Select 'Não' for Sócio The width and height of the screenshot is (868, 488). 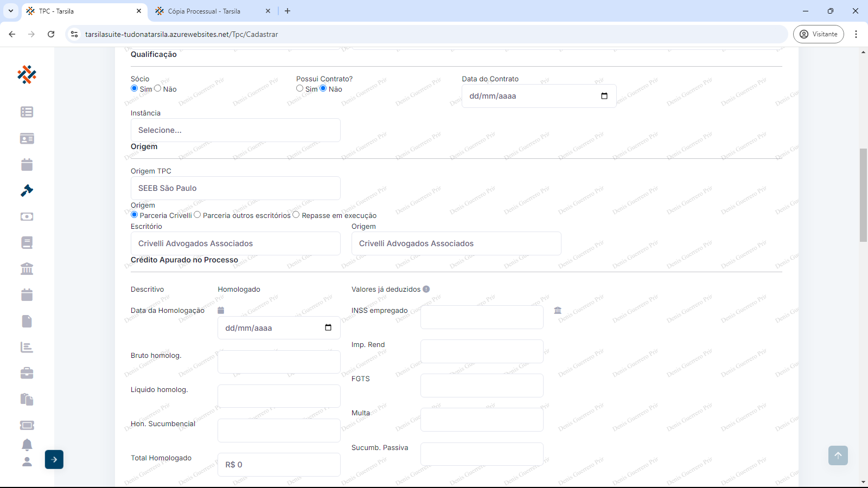point(158,88)
